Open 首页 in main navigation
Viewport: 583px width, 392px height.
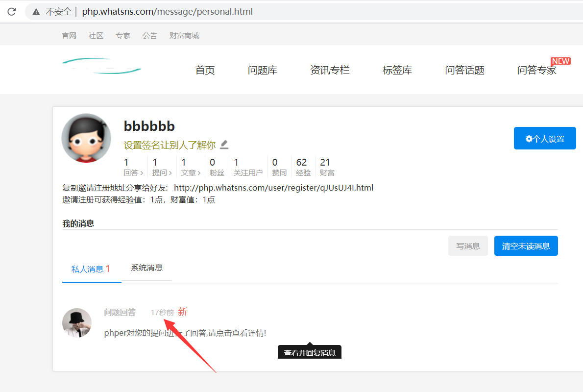[x=205, y=70]
